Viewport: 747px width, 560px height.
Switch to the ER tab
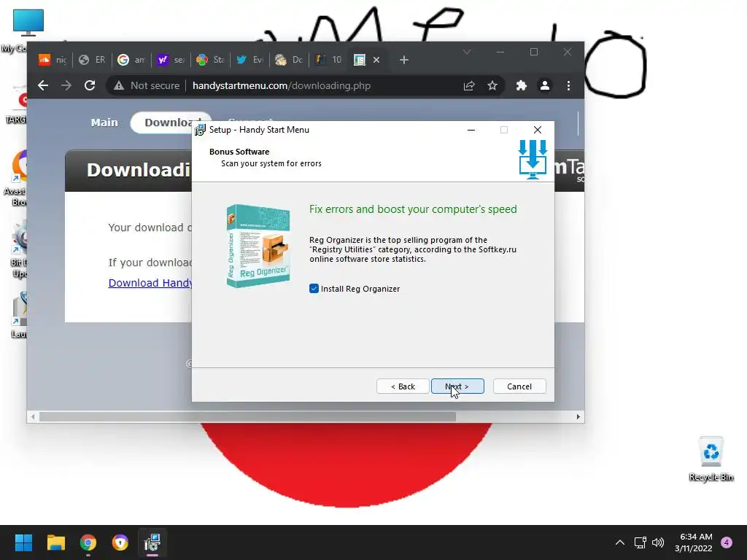tap(92, 60)
